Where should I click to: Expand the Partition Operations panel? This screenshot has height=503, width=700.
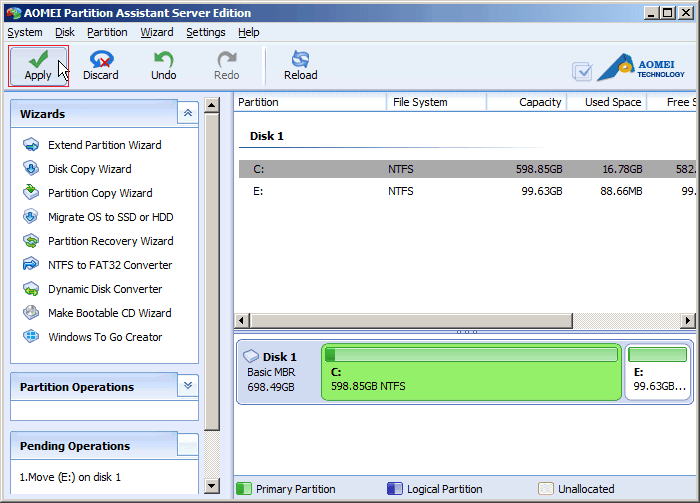tap(188, 385)
